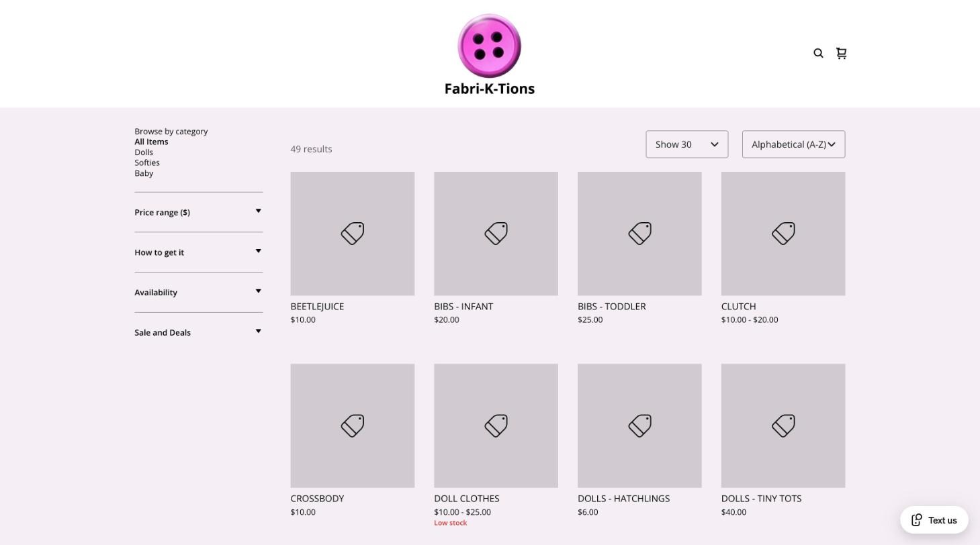Click the Fabri-K-Tions store name

point(490,89)
